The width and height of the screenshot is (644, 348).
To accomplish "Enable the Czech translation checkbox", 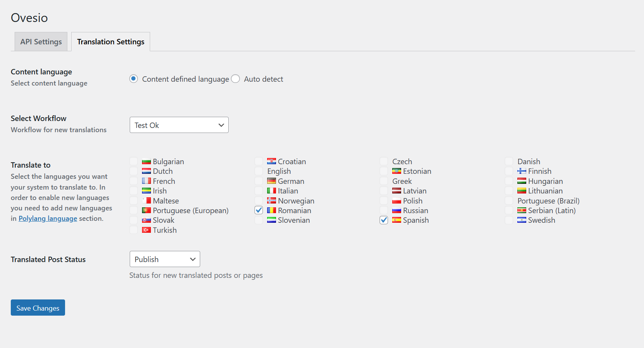I will [x=383, y=161].
